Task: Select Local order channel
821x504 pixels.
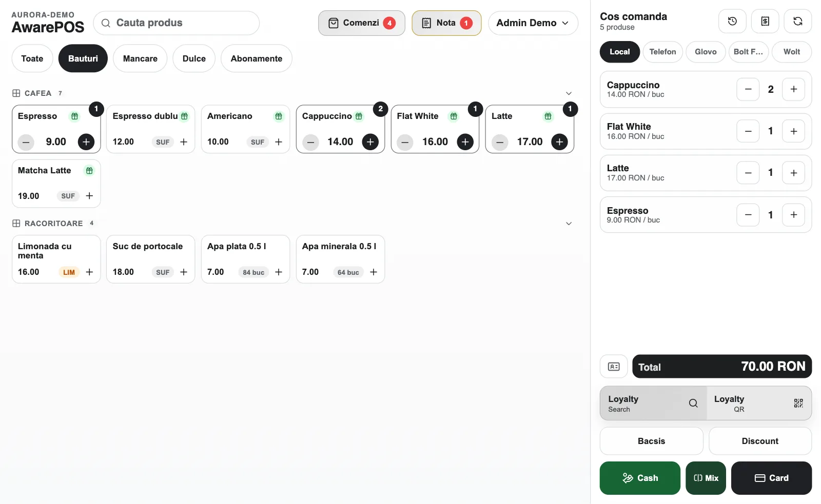Action: (620, 52)
